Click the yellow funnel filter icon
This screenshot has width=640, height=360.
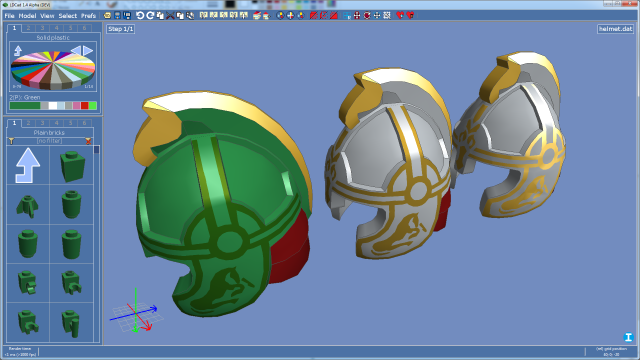coord(11,141)
